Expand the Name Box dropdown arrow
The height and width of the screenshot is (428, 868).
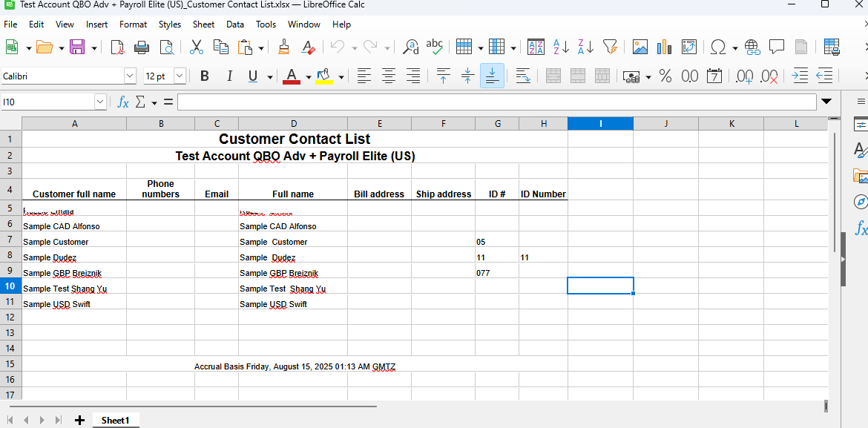(100, 102)
